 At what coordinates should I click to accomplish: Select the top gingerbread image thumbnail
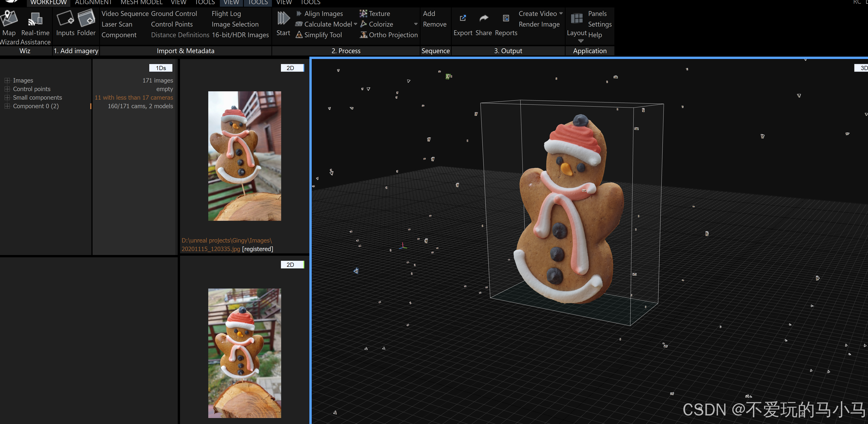pyautogui.click(x=244, y=156)
